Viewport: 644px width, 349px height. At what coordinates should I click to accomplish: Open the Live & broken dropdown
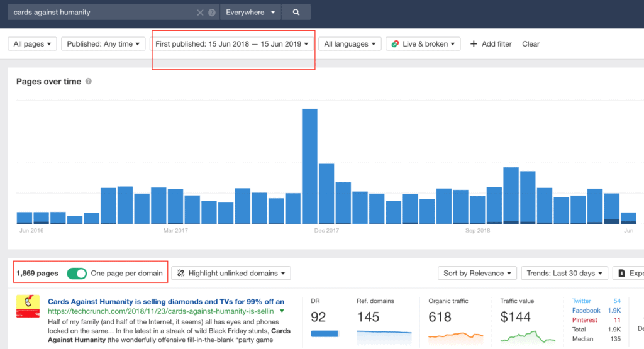(423, 44)
